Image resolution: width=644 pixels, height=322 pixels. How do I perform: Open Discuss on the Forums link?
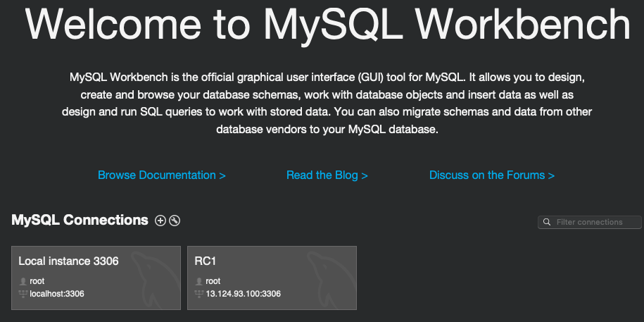(x=492, y=175)
